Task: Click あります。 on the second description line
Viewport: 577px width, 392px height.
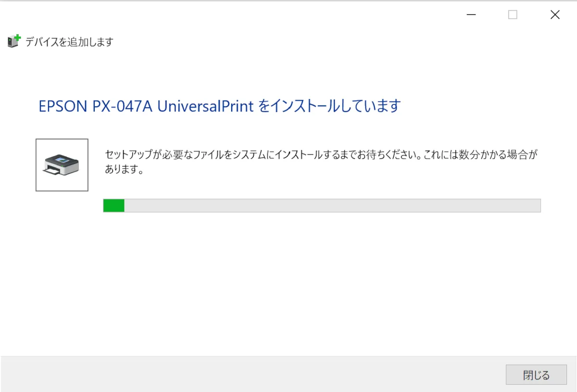Action: 125,170
